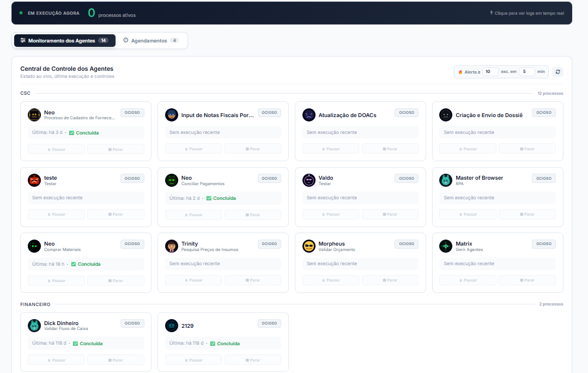Click the alert threshold field showing 10
The width and height of the screenshot is (588, 373).
pyautogui.click(x=490, y=71)
